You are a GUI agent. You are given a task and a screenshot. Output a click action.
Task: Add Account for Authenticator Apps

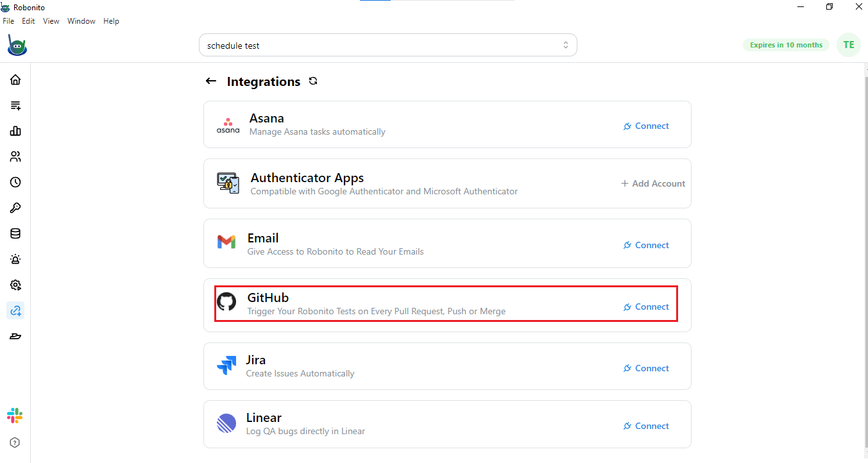point(653,183)
